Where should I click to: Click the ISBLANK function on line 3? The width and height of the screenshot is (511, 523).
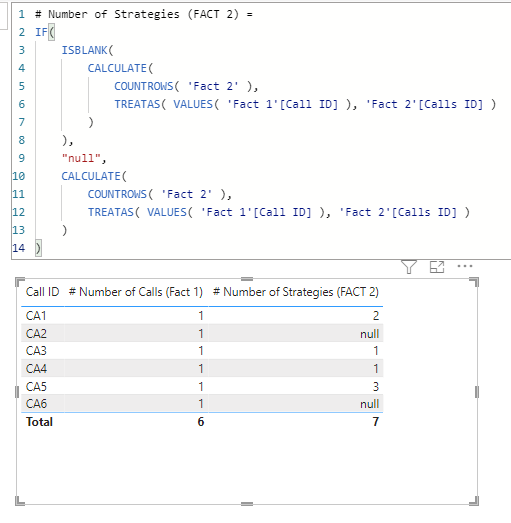tap(84, 50)
